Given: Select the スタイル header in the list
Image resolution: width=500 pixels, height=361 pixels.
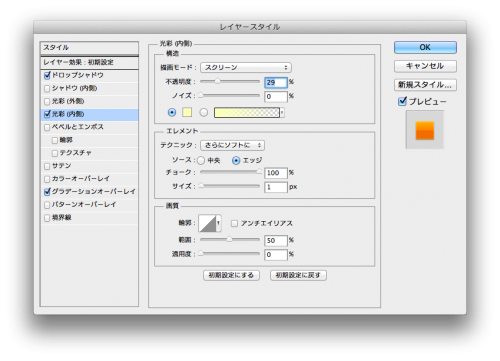Looking at the screenshot, I should point(89,48).
